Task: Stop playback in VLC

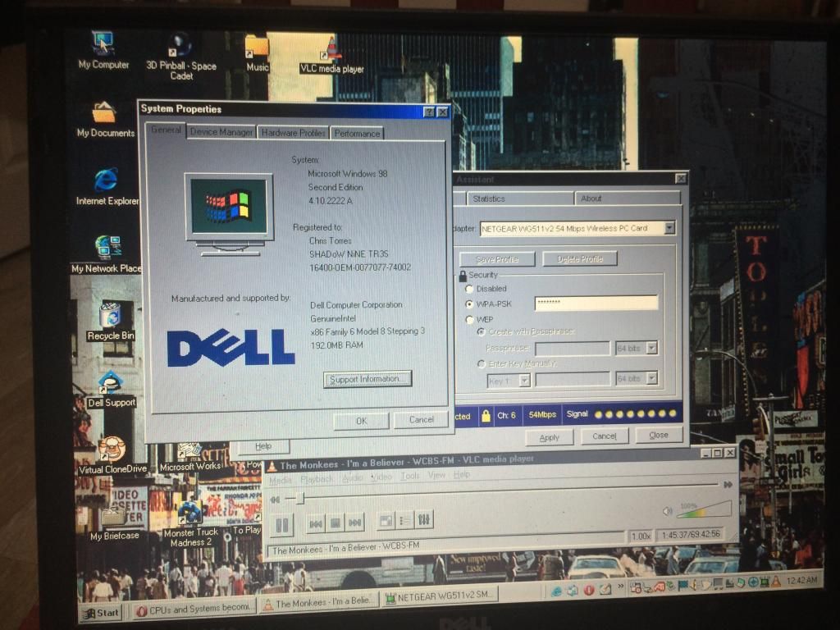Action: pos(336,523)
